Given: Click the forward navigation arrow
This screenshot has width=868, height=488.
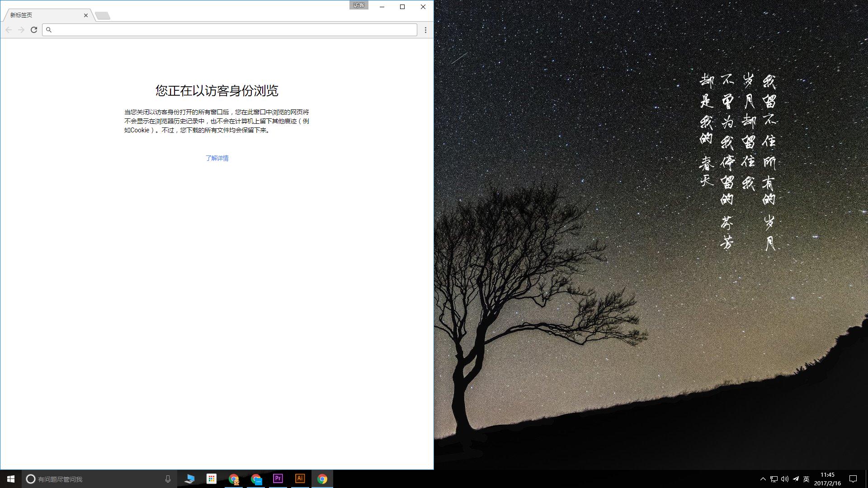Looking at the screenshot, I should (x=21, y=30).
